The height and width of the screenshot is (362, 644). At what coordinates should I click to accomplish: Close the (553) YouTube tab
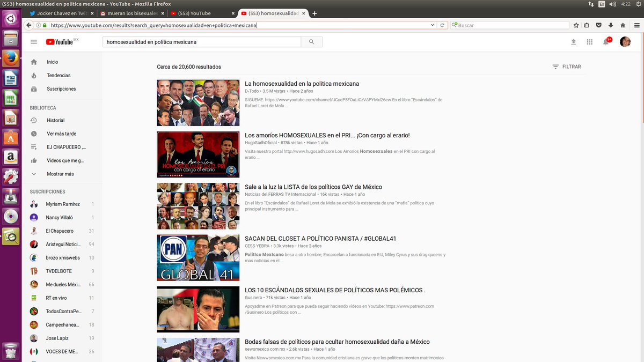(x=232, y=13)
